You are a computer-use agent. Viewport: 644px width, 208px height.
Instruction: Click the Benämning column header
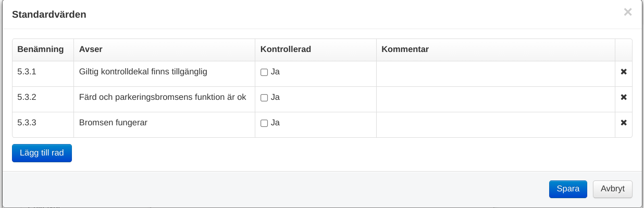(41, 49)
